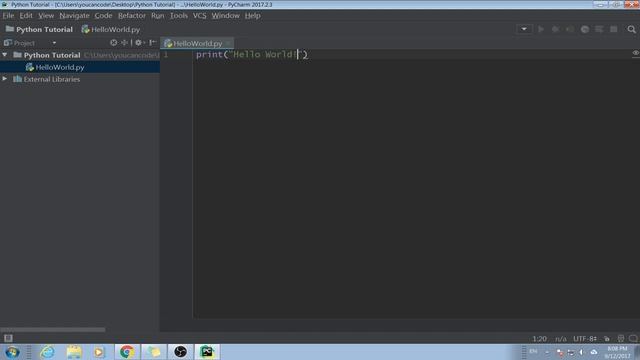640x360 pixels.
Task: Open media player from taskbar
Action: 99,352
